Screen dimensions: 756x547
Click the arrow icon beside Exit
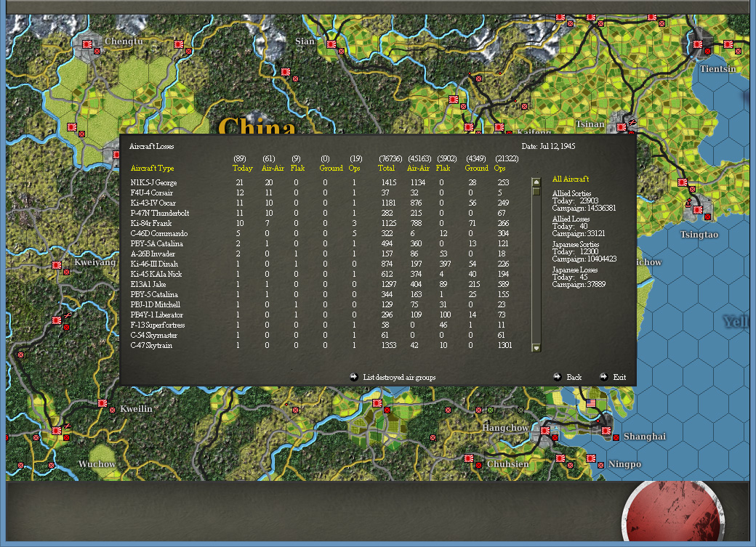[x=603, y=377]
